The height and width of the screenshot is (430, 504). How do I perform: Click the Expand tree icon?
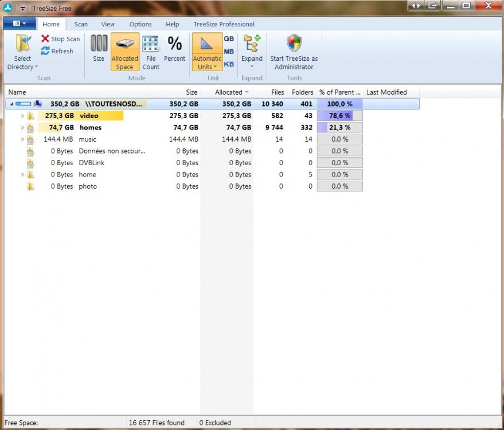tap(252, 44)
